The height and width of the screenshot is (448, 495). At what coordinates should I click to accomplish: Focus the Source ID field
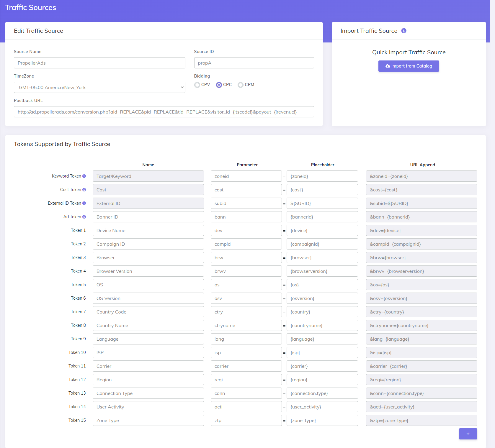click(x=254, y=63)
